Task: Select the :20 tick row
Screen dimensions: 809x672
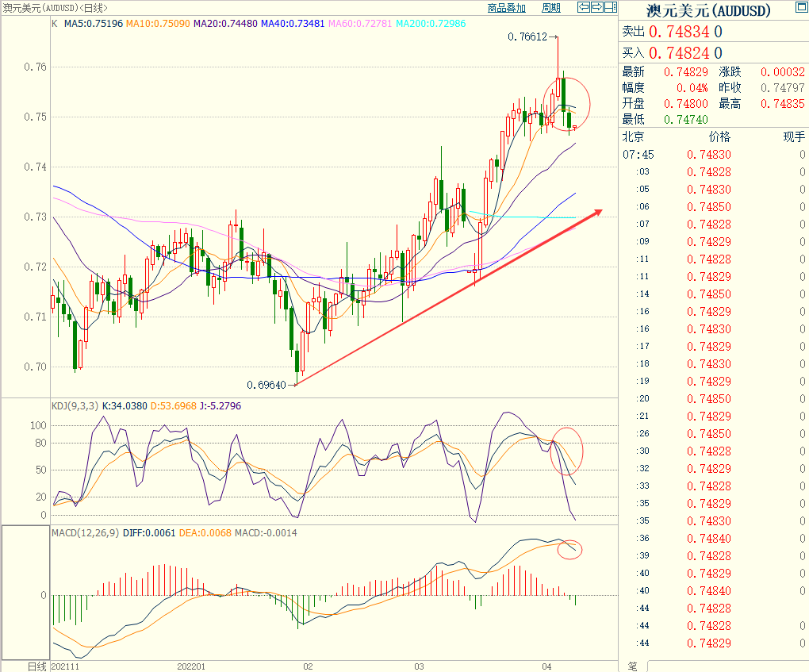Action: pyautogui.click(x=714, y=398)
